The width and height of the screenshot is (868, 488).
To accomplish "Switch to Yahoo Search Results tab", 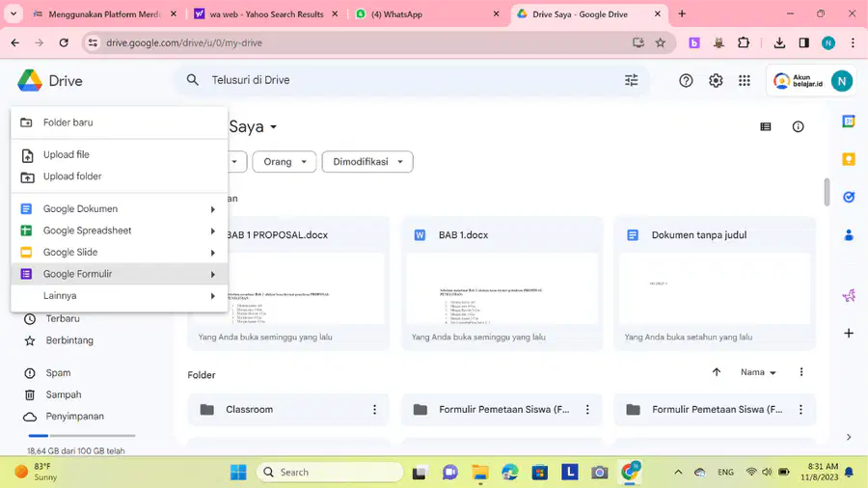I will 266,14.
